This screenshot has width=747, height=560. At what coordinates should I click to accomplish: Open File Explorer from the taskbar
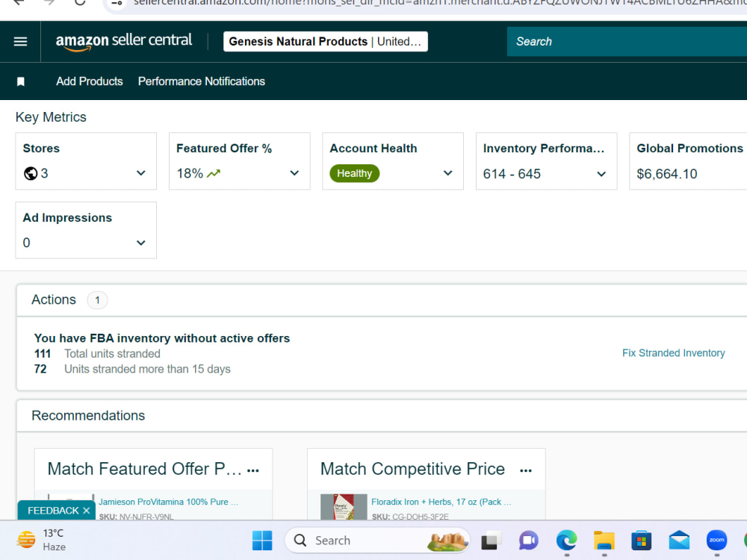[604, 541]
